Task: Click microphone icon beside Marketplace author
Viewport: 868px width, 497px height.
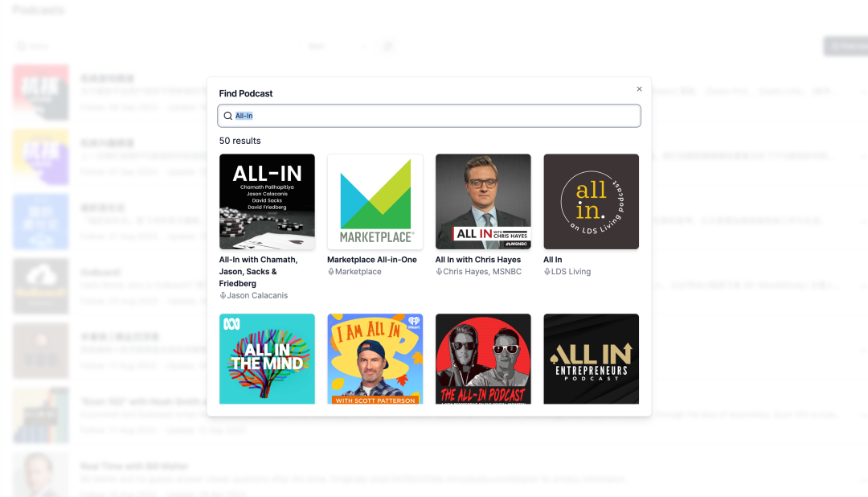Action: point(331,272)
